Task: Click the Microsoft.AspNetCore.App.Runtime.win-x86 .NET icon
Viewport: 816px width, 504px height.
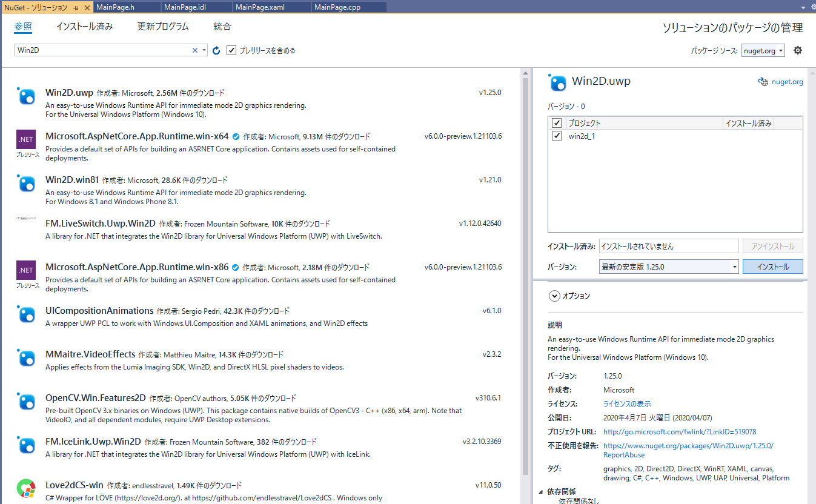Action: (x=26, y=270)
